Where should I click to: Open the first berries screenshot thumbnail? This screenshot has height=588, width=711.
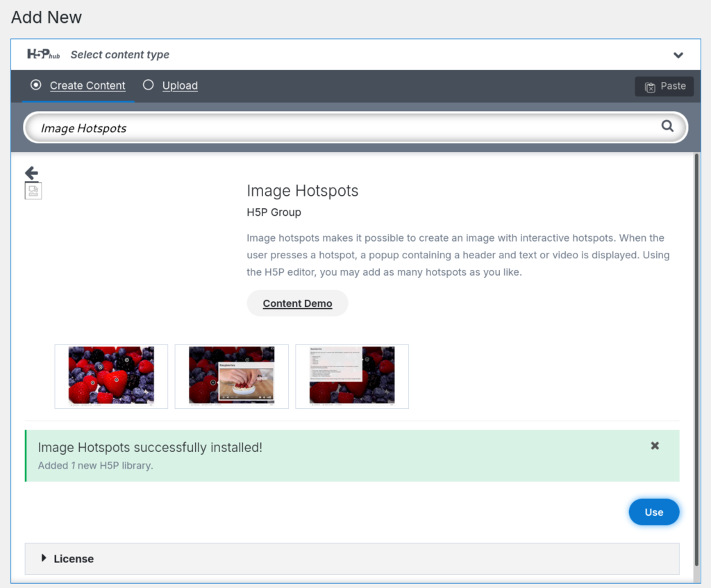click(111, 376)
